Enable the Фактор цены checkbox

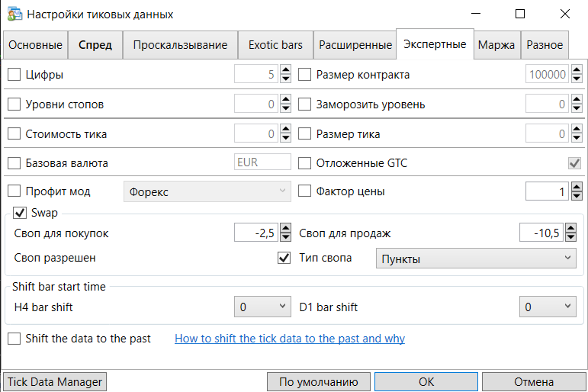click(x=304, y=191)
